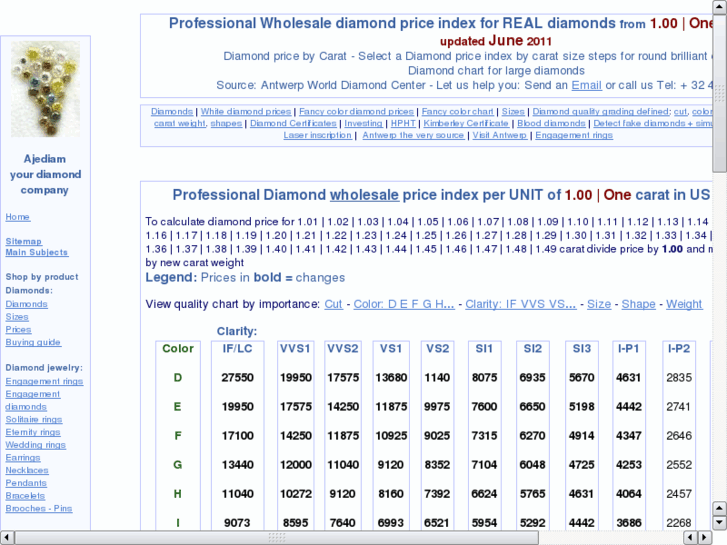Open the Bracelets link
Screen dimensions: 727x545
pyautogui.click(x=25, y=496)
